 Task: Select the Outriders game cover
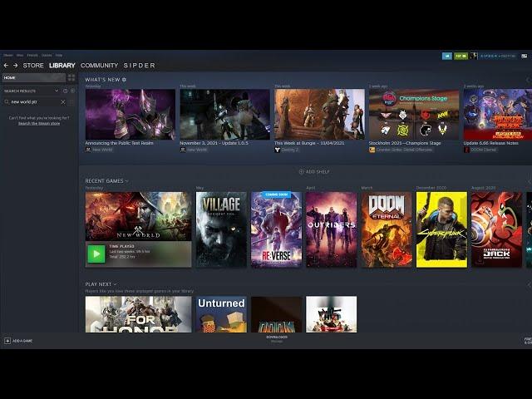331,229
